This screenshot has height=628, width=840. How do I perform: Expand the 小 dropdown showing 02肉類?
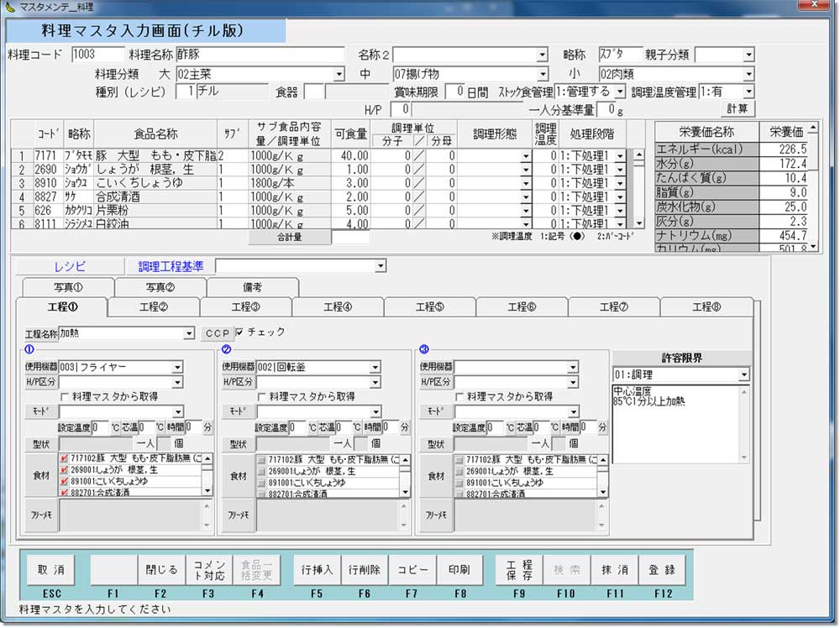click(x=748, y=74)
